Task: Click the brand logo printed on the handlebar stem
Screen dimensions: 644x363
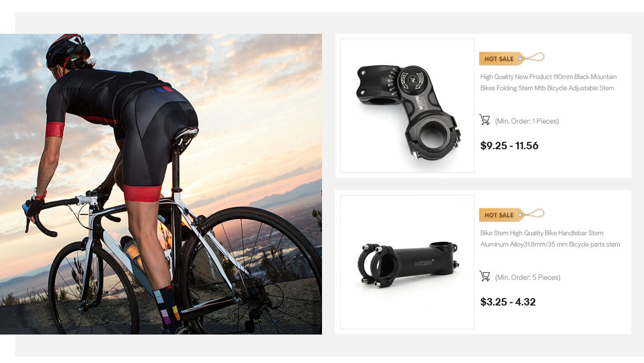Action: [422, 264]
